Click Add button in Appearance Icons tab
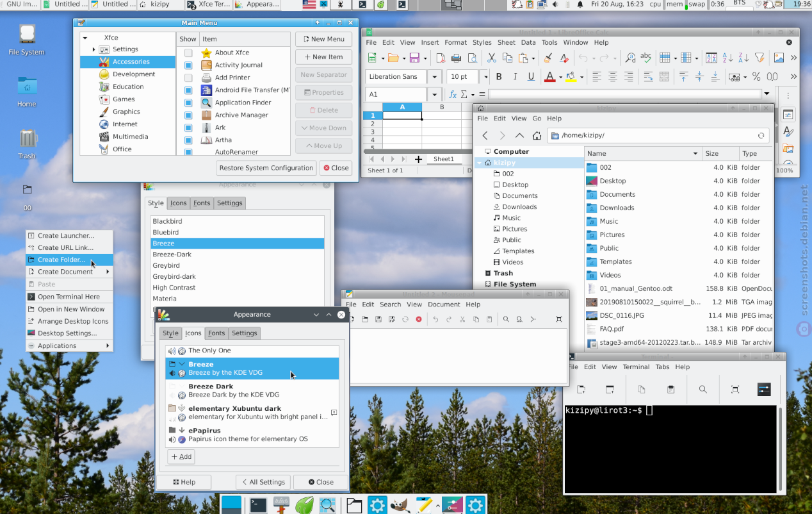Viewport: 812px width, 514px height. [x=181, y=457]
